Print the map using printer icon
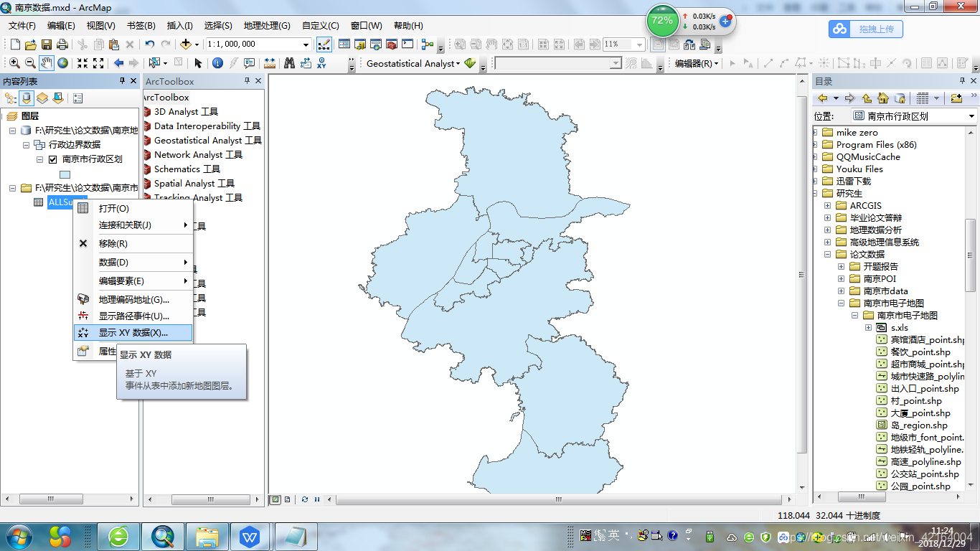Image resolution: width=980 pixels, height=551 pixels. (x=62, y=44)
